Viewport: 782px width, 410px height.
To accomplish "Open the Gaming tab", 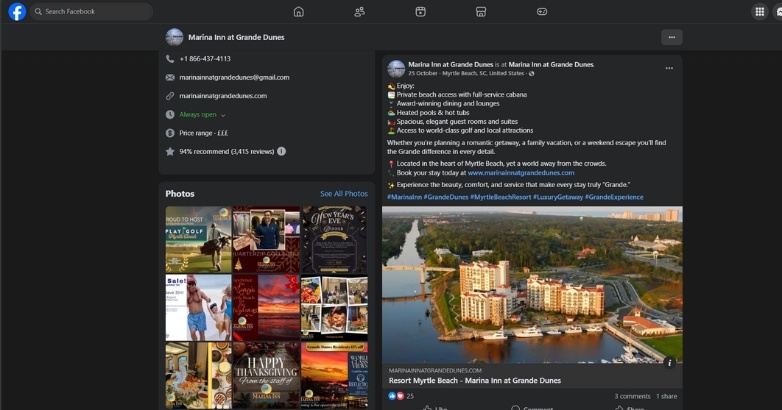I will (x=542, y=11).
